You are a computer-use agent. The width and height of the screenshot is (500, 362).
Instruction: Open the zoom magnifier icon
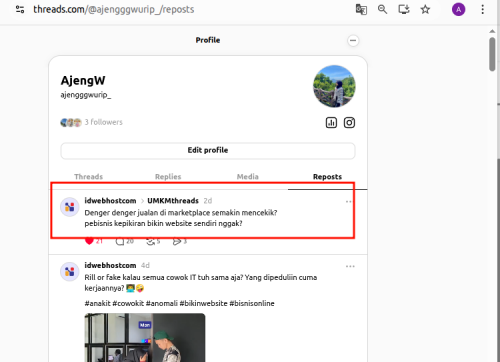(382, 9)
